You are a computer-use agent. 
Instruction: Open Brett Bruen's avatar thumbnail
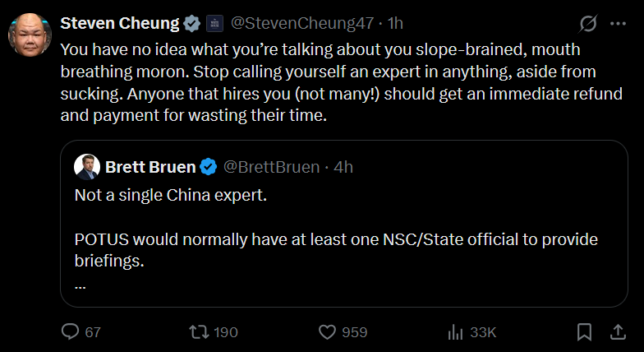[x=87, y=167]
